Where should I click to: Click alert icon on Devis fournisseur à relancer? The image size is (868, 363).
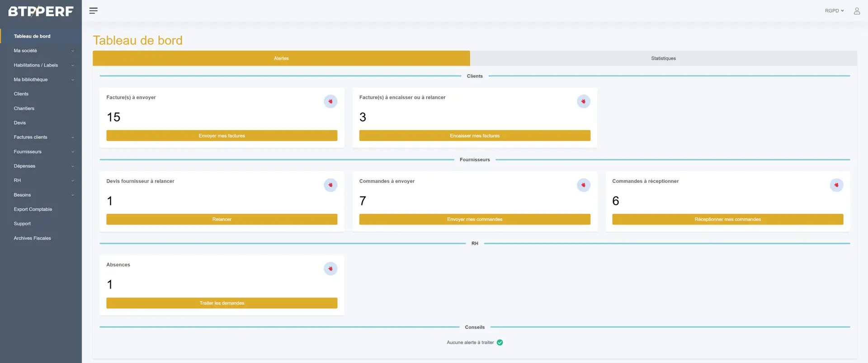coord(330,185)
